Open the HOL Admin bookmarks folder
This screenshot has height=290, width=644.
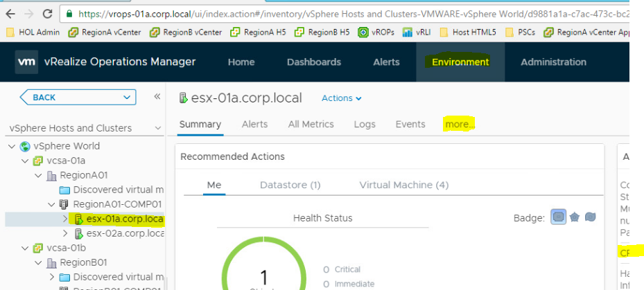pos(33,32)
